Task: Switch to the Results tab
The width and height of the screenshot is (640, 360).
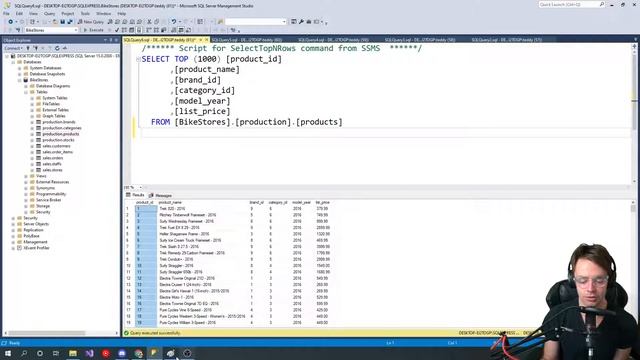Action: click(x=135, y=195)
